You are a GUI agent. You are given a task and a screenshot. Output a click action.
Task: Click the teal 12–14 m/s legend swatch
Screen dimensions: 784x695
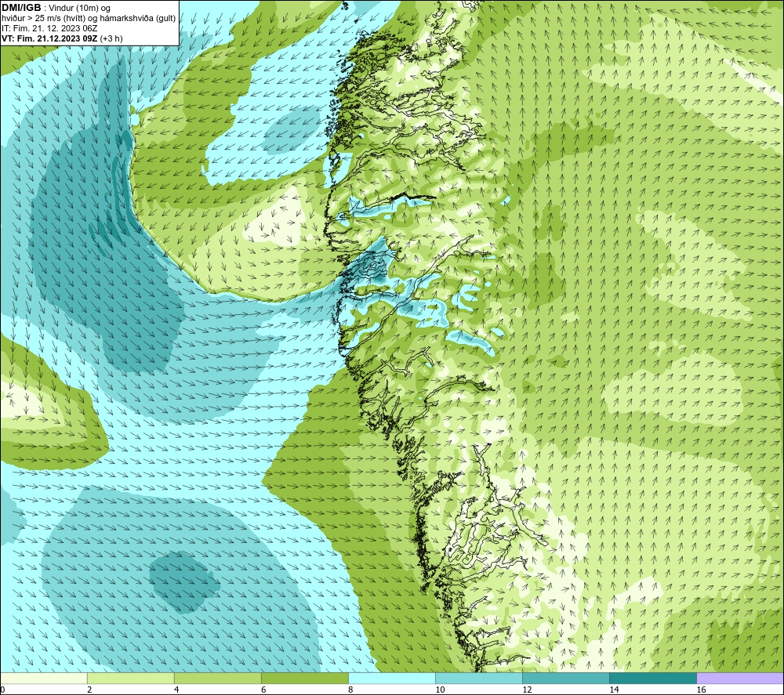(x=566, y=679)
